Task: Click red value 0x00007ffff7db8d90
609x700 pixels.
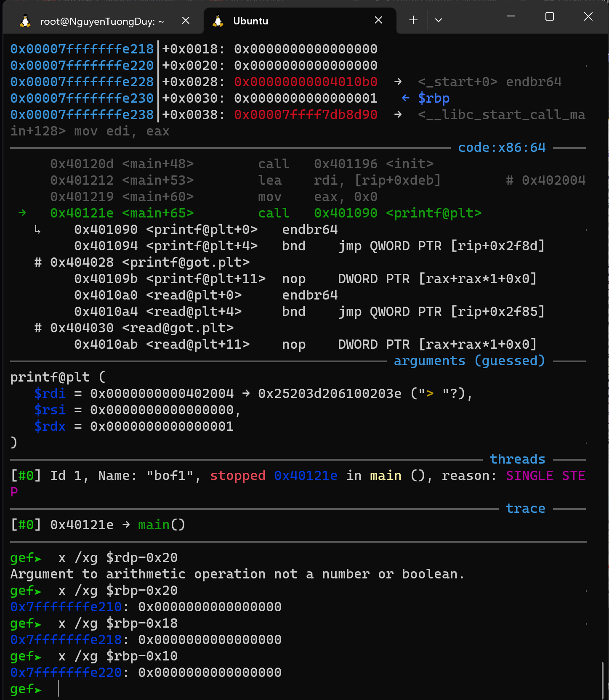Action: pyautogui.click(x=306, y=115)
